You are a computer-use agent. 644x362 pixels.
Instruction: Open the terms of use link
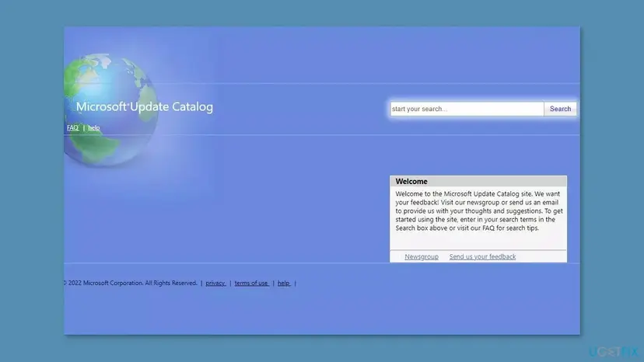coord(251,283)
